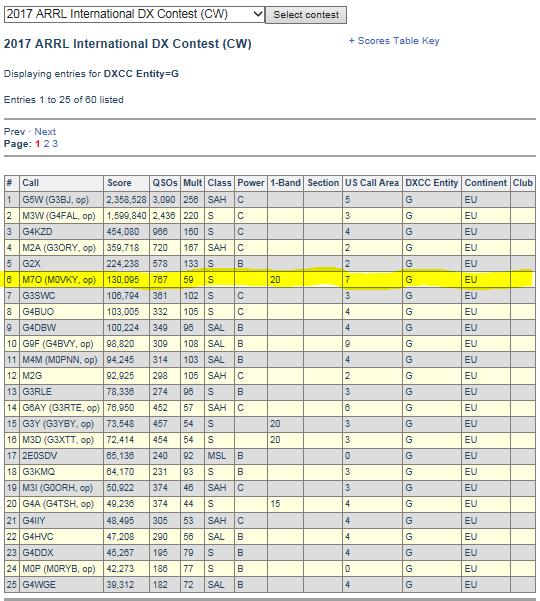Click the page heading 2017 ARRL International DX Contest (CW)
The width and height of the screenshot is (540, 601).
point(128,44)
